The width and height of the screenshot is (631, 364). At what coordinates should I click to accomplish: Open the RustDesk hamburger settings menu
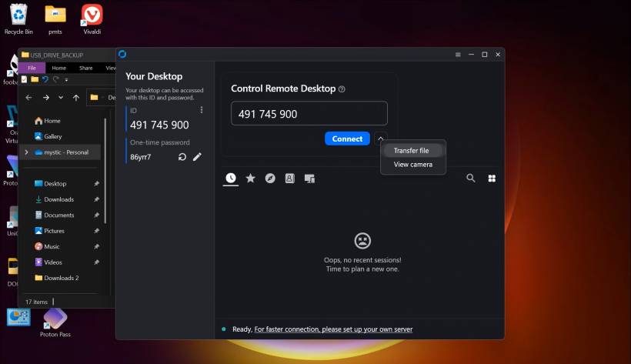(x=458, y=55)
